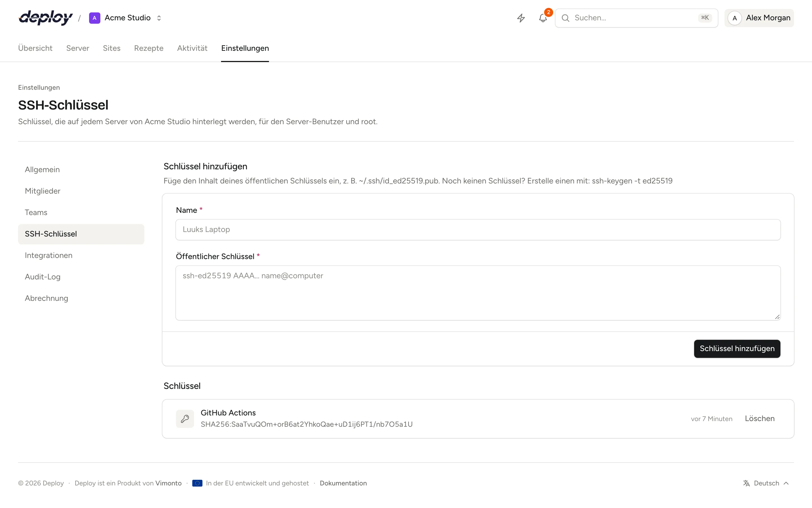Open Audit-Log settings section
The width and height of the screenshot is (812, 508).
[81, 277]
